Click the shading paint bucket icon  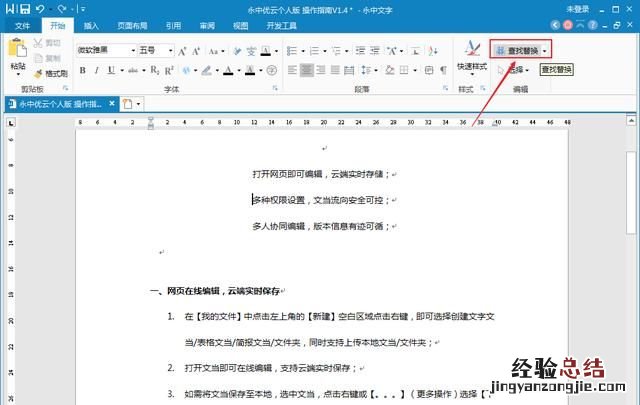click(390, 70)
